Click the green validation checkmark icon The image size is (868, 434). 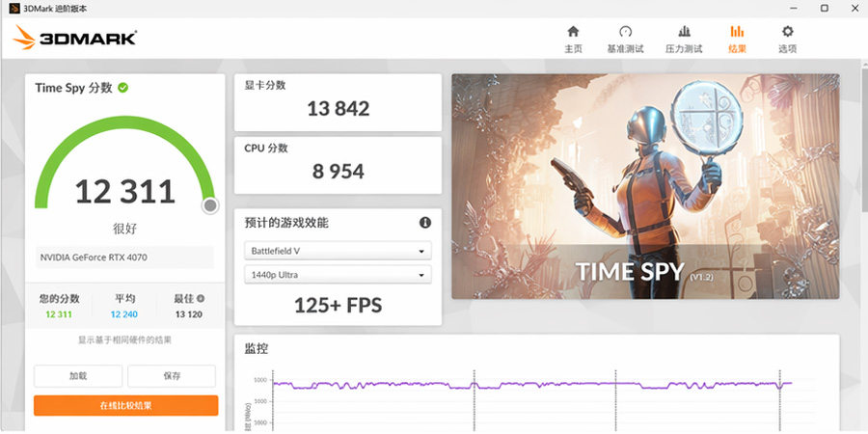coord(122,88)
